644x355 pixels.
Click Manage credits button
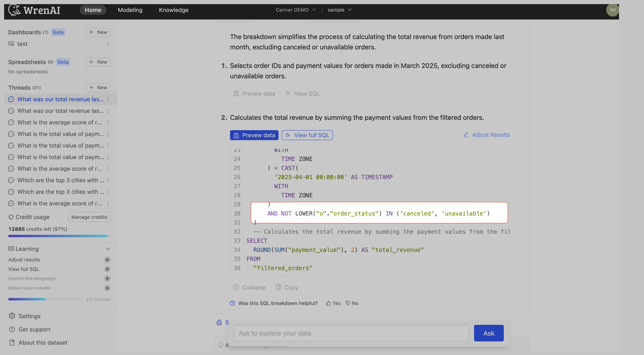coord(89,217)
